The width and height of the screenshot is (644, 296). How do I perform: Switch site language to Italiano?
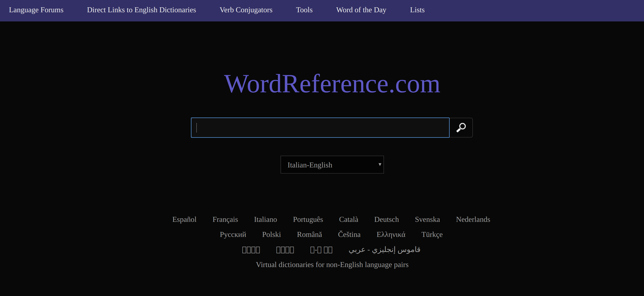pos(265,219)
